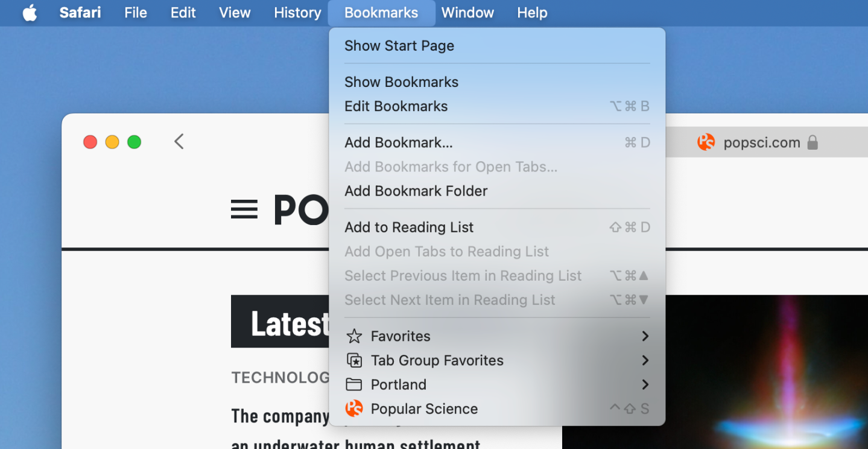Click the Favorites star icon
The image size is (868, 449).
354,336
